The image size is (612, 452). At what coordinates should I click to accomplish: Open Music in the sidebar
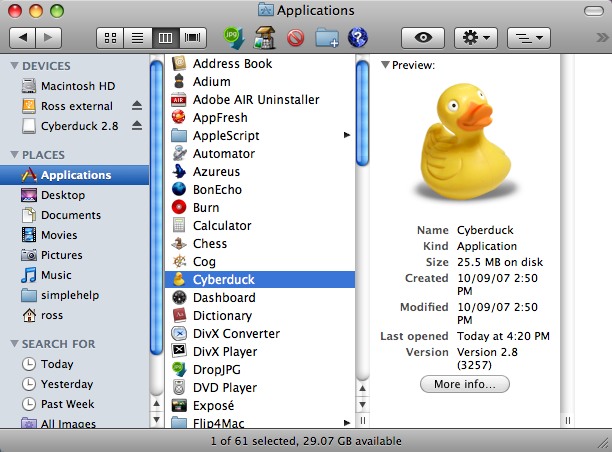[74, 275]
